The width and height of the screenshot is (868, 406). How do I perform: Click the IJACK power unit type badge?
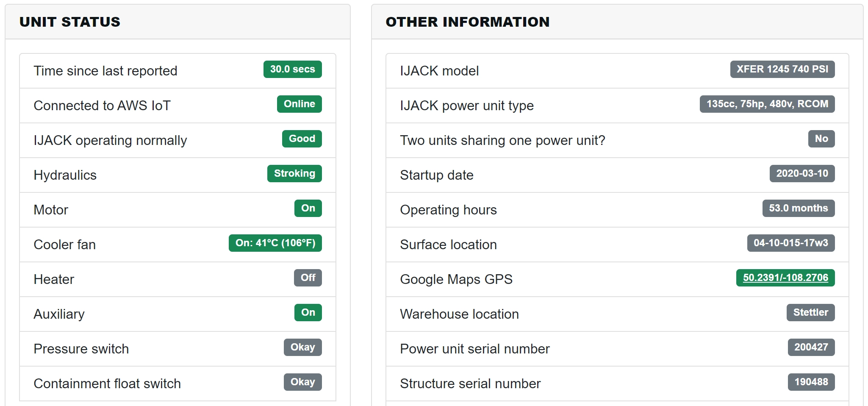pos(767,104)
